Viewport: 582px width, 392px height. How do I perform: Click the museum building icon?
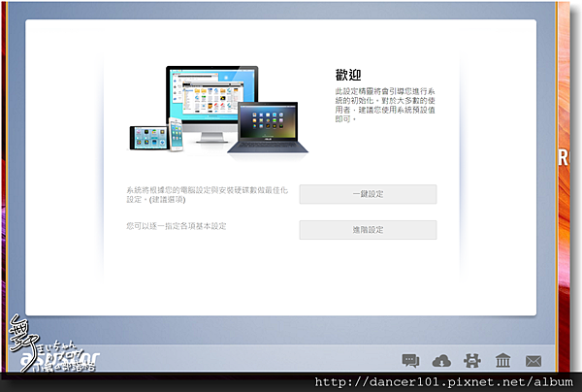(502, 360)
